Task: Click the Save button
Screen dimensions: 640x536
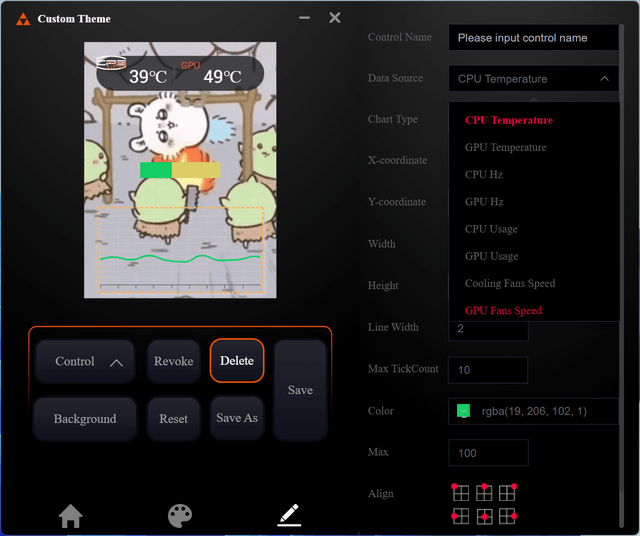Action: [300, 390]
